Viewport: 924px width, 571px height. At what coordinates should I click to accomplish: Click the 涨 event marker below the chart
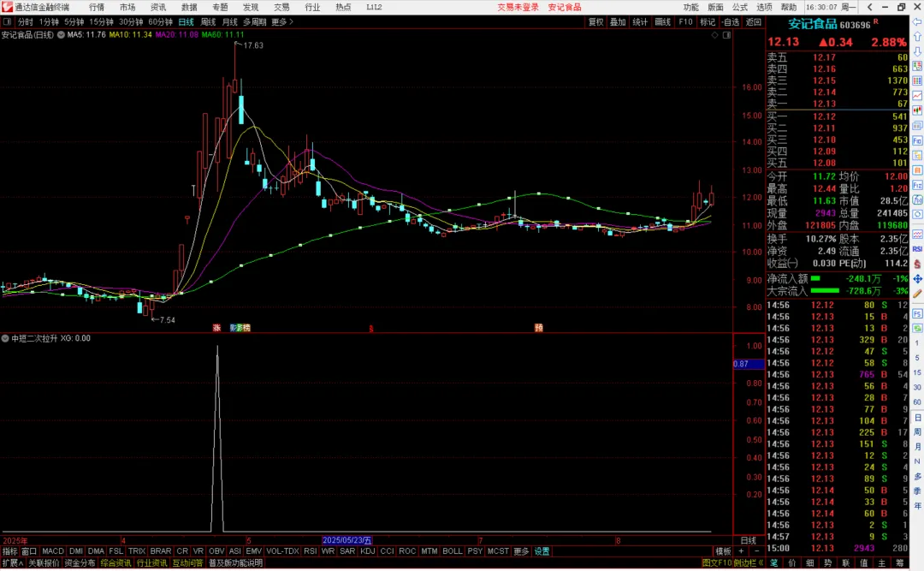tap(216, 328)
